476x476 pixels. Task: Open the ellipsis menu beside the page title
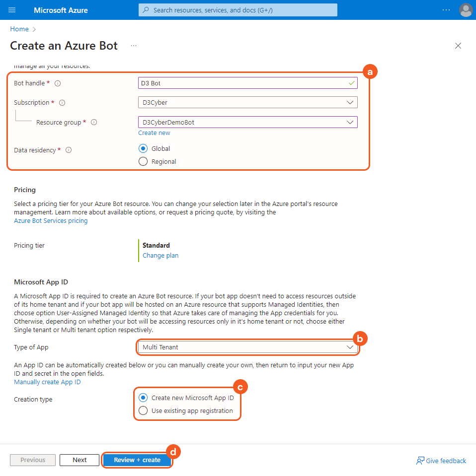tap(133, 45)
